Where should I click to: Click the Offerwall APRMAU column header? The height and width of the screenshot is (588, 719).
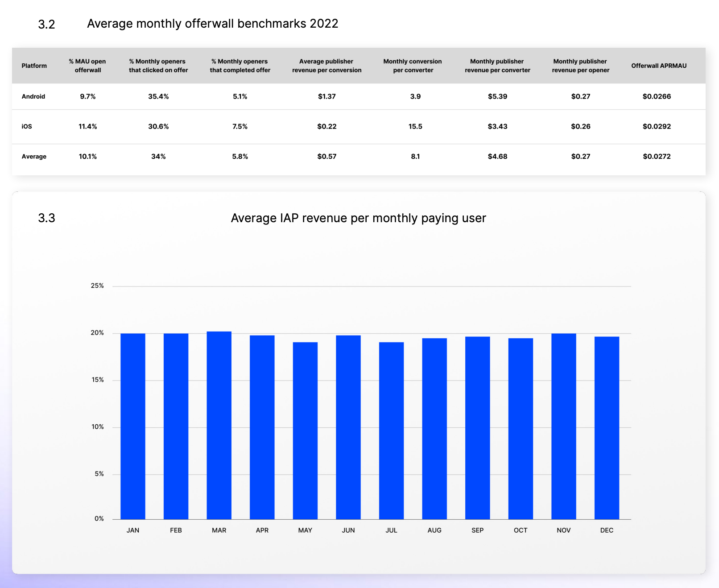659,66
